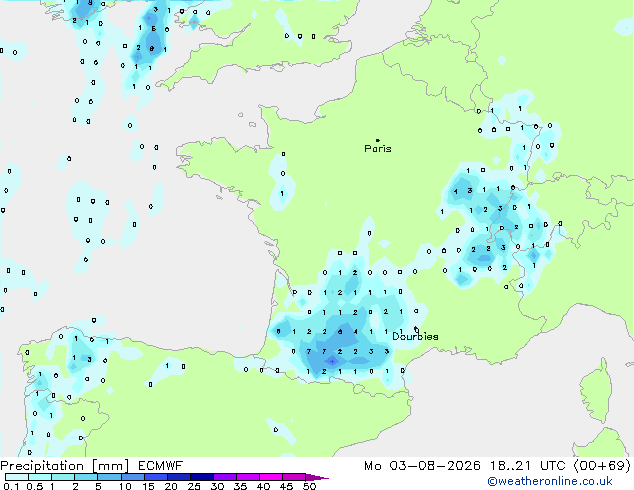This screenshot has height=490, width=634.
Task: Click the legend value label '10'
Action: pyautogui.click(x=125, y=486)
